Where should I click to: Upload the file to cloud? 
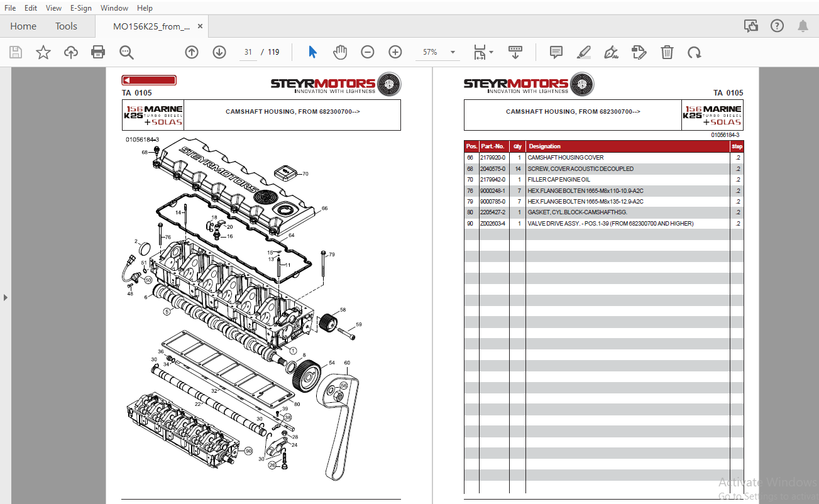click(x=71, y=52)
